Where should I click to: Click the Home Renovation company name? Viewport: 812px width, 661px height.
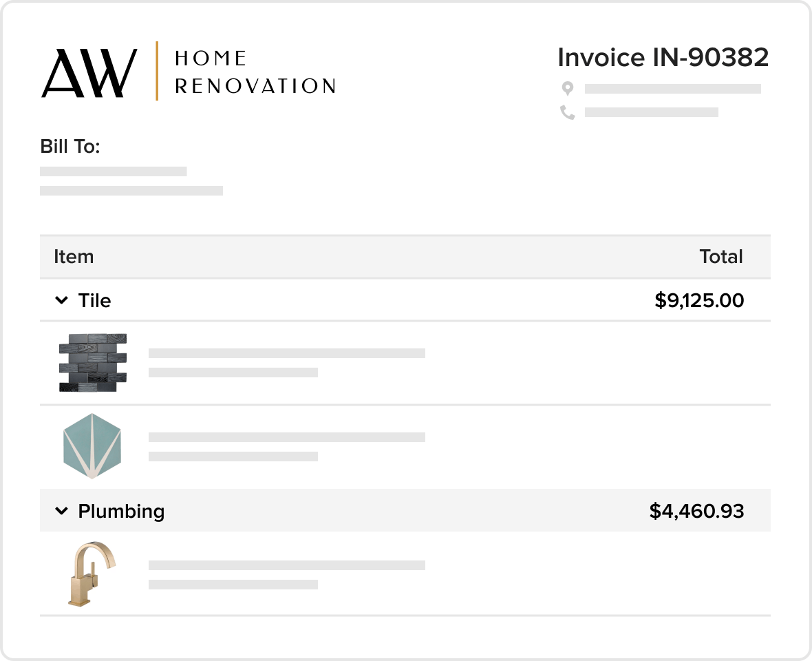255,72
